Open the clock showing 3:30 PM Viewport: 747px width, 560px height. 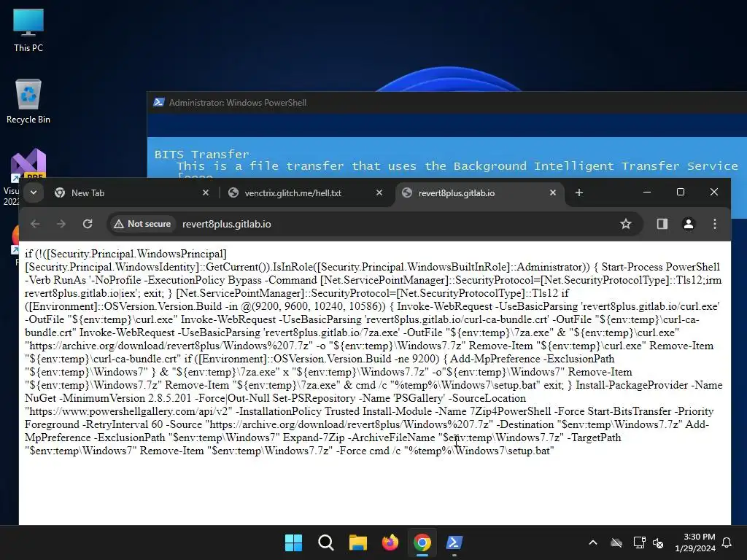(695, 542)
